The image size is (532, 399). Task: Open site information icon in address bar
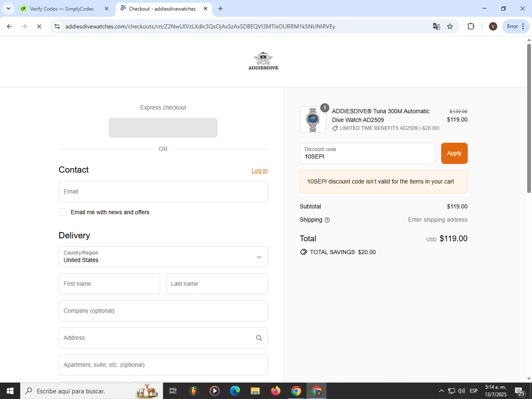pos(57,26)
